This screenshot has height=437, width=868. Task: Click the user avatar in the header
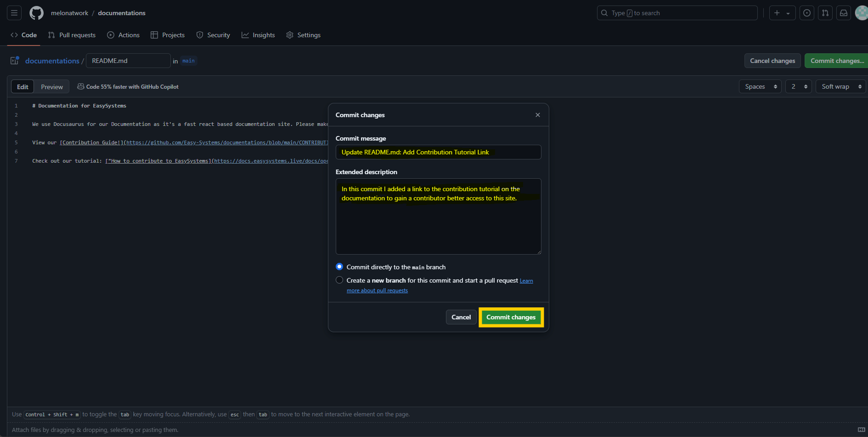(x=861, y=13)
